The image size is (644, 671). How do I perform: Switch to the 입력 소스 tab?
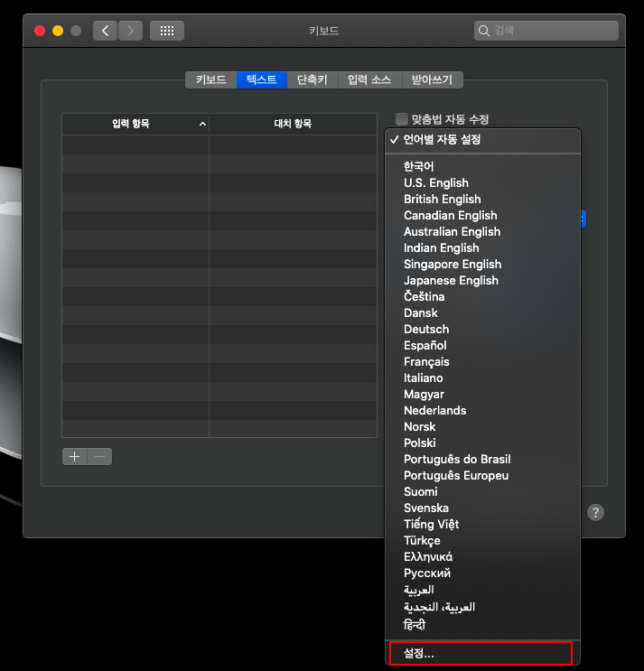(x=369, y=79)
